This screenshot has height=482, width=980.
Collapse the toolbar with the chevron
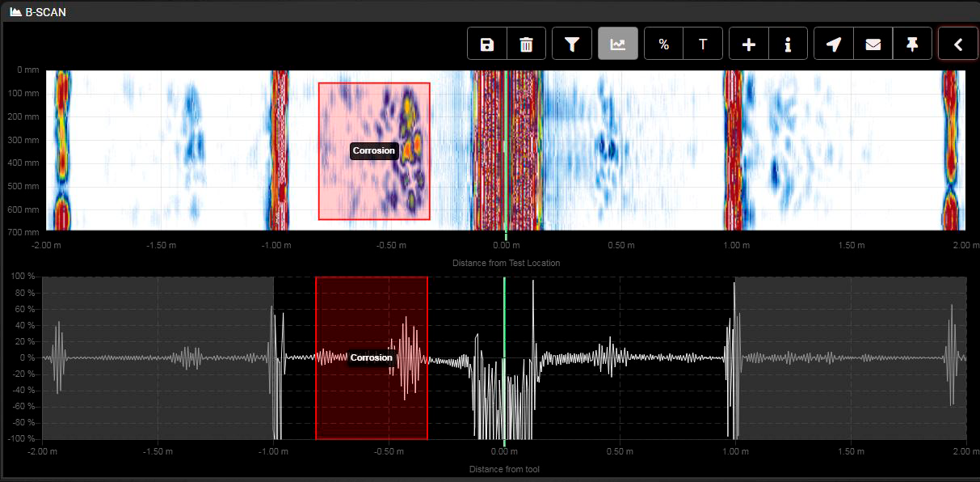click(x=957, y=43)
